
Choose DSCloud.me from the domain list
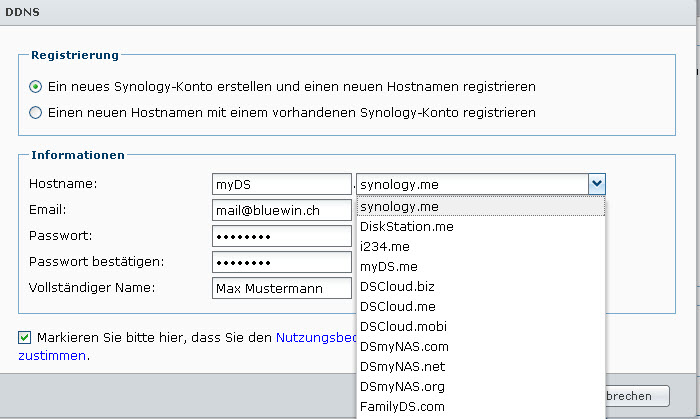tap(481, 307)
